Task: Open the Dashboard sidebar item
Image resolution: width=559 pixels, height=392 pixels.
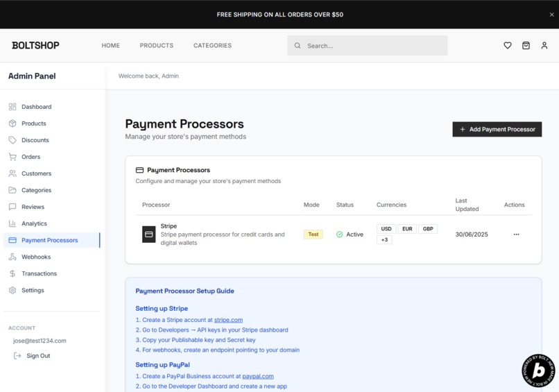Action: point(52,107)
